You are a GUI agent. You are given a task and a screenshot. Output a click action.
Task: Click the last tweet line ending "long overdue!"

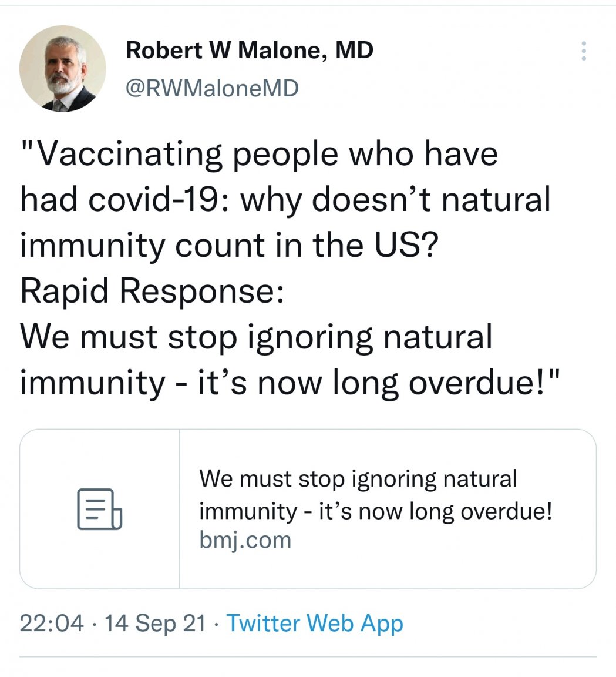(291, 383)
